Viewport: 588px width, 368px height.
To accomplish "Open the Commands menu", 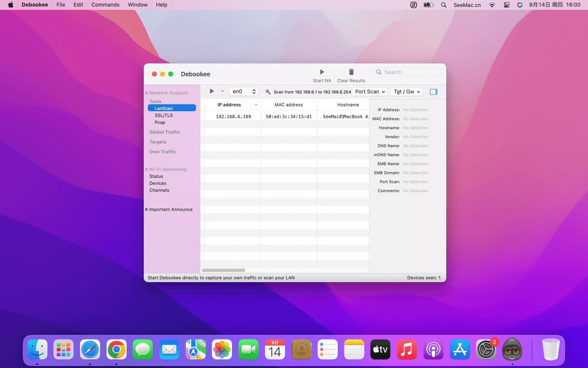I will (x=105, y=5).
